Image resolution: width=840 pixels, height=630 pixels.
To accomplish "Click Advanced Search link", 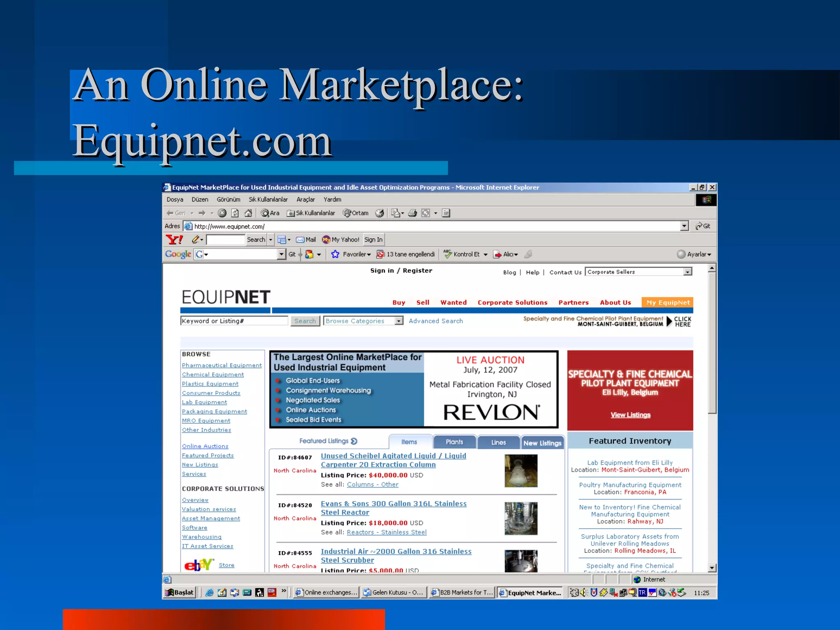I will point(436,321).
